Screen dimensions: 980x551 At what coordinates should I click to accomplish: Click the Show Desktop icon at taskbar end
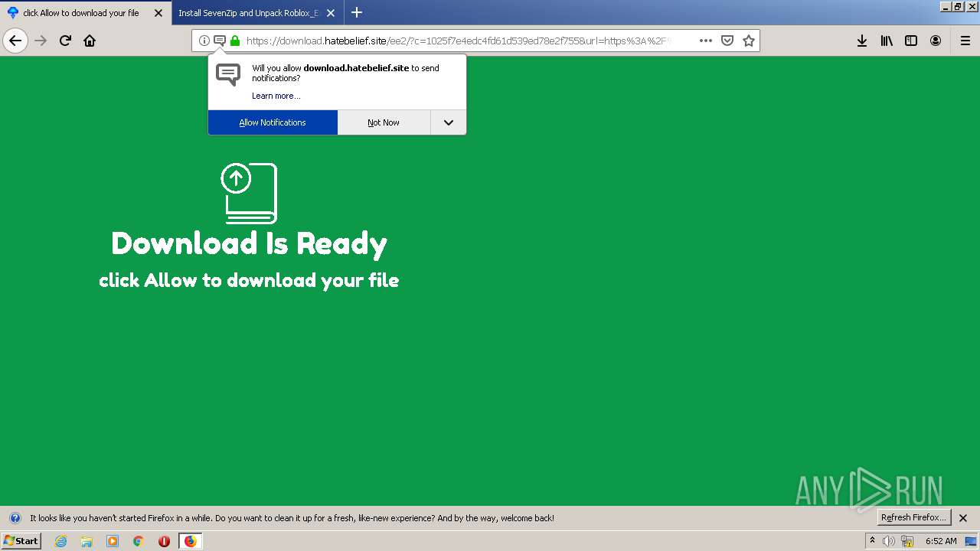972,541
